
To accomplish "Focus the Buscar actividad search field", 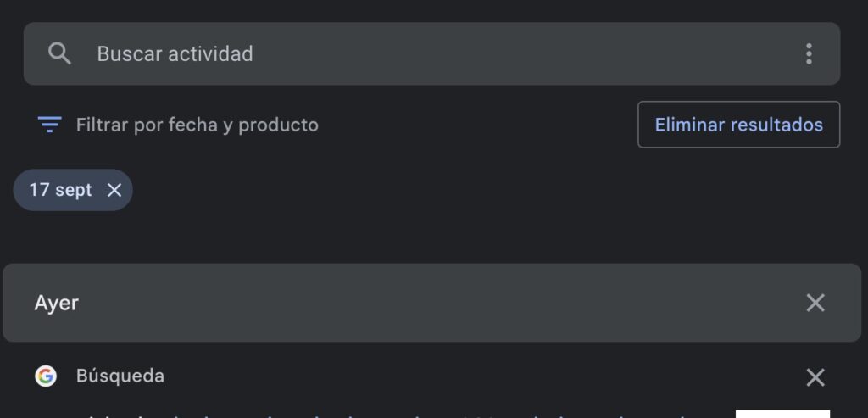I will [431, 53].
